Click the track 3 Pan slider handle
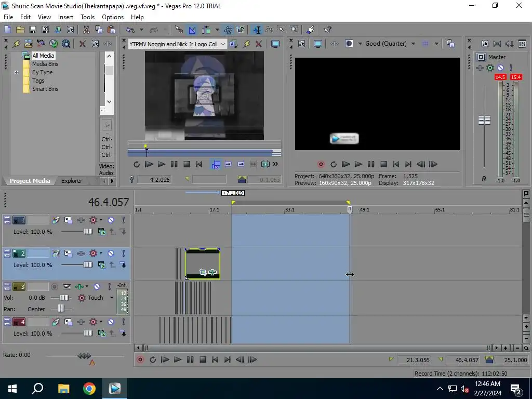The height and width of the screenshot is (399, 532). 61,309
